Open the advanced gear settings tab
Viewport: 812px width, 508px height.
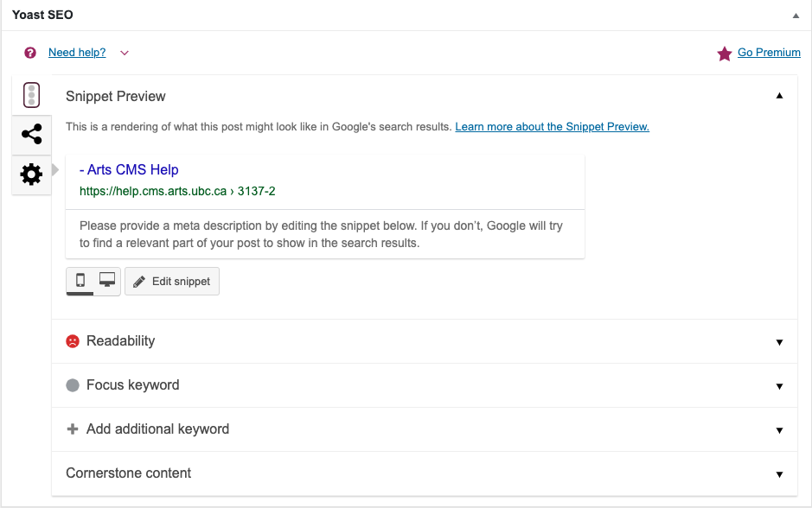click(x=31, y=175)
